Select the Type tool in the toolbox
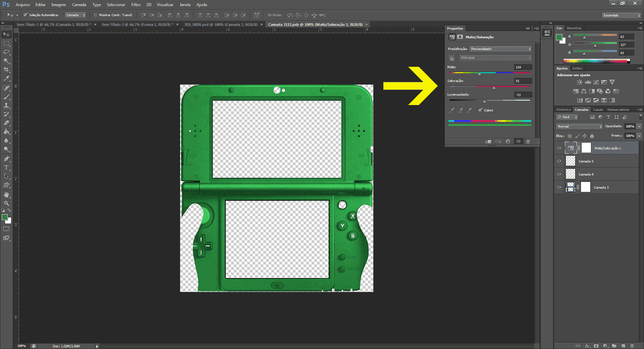Image resolution: width=644 pixels, height=349 pixels. pos(6,167)
